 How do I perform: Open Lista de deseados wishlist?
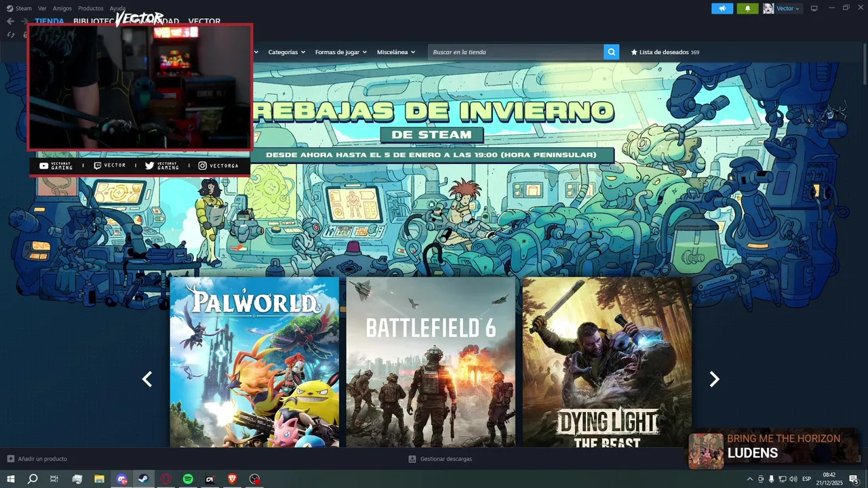pyautogui.click(x=665, y=52)
